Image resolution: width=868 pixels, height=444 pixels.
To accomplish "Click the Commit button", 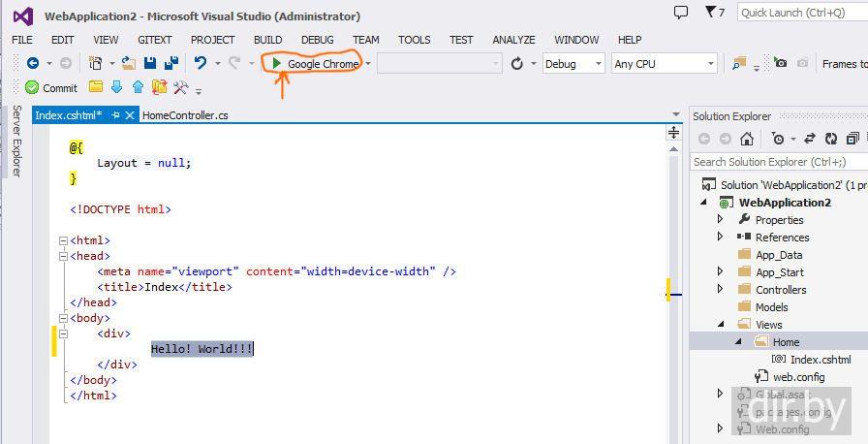I will point(51,87).
